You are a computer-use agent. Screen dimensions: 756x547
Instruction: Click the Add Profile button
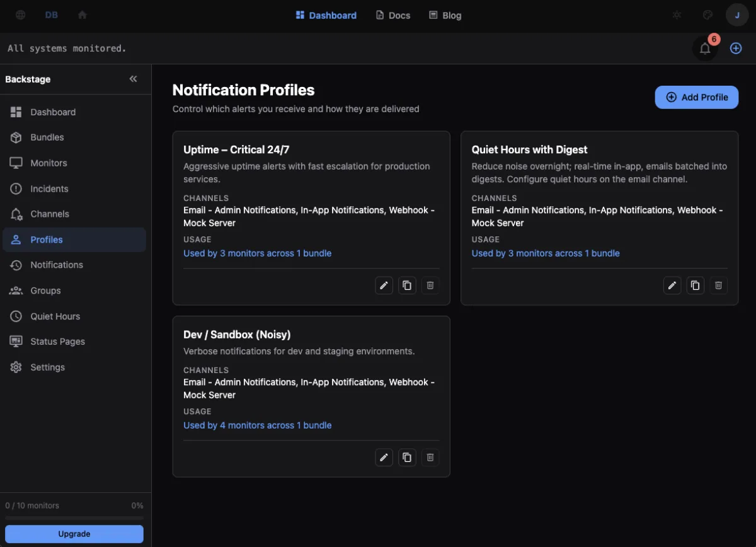(697, 97)
